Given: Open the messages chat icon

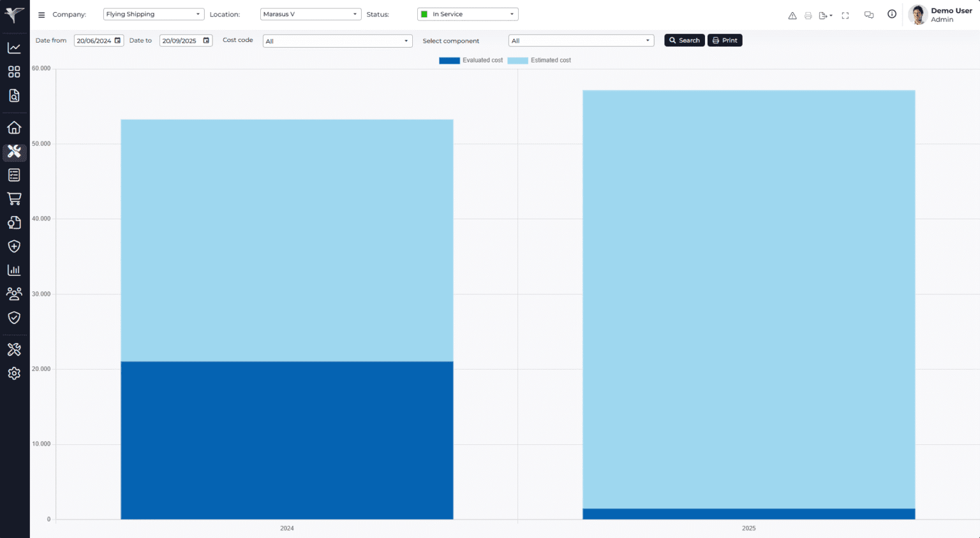Looking at the screenshot, I should [868, 15].
